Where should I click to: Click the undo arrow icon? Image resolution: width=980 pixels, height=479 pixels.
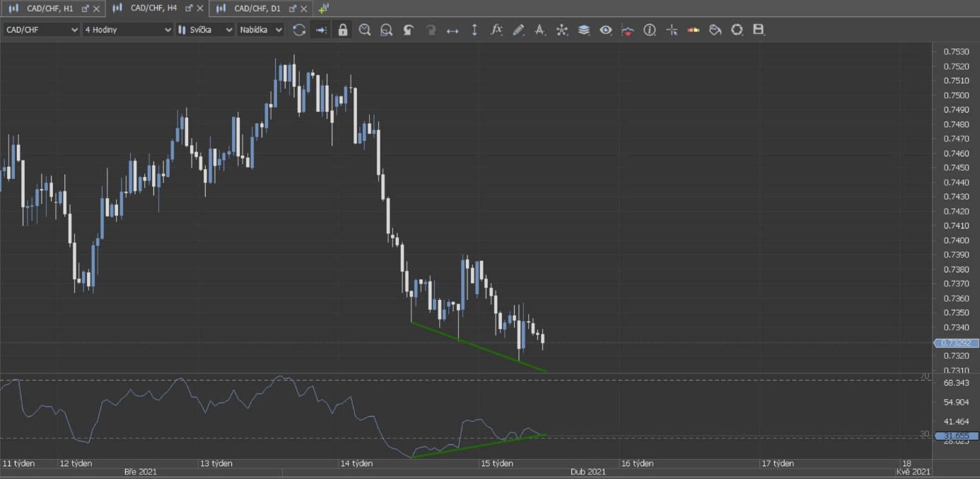tap(409, 30)
